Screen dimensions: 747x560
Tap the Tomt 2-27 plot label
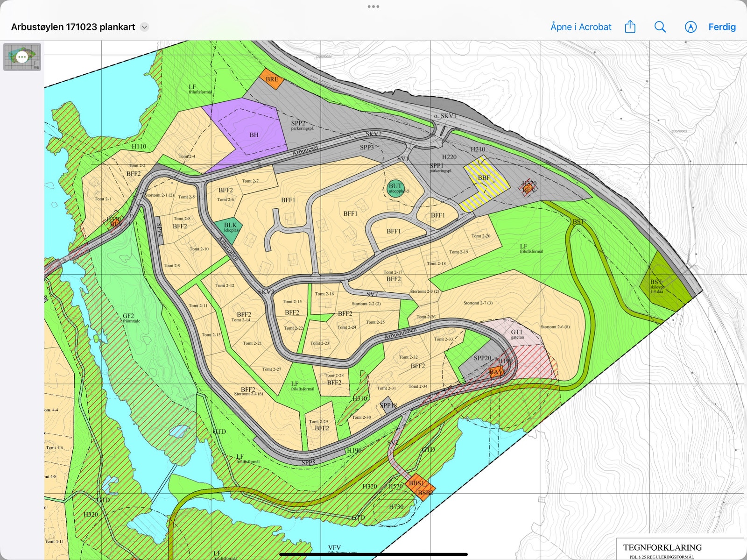(272, 369)
